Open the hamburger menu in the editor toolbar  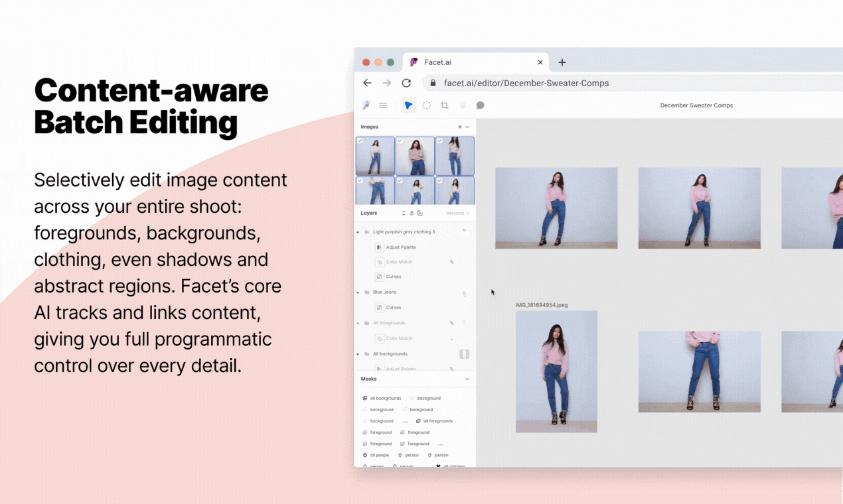pyautogui.click(x=383, y=105)
